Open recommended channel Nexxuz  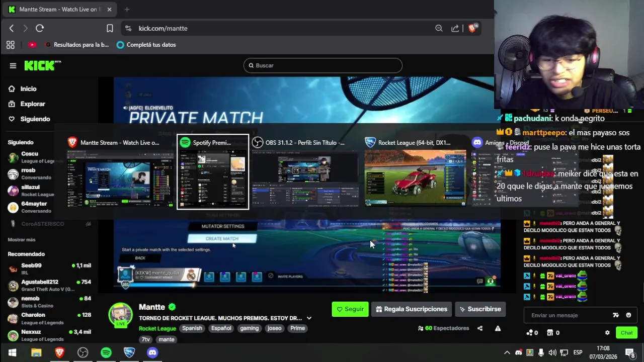coord(49,335)
